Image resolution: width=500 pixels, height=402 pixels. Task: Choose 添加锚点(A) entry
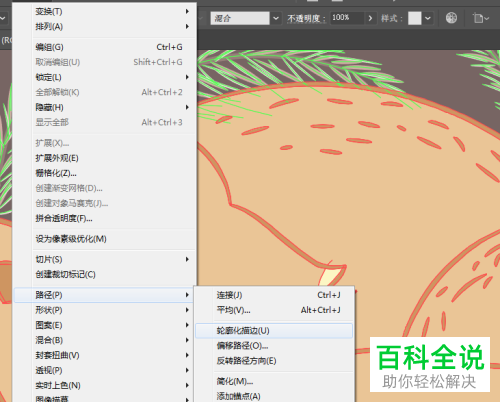tap(274, 396)
